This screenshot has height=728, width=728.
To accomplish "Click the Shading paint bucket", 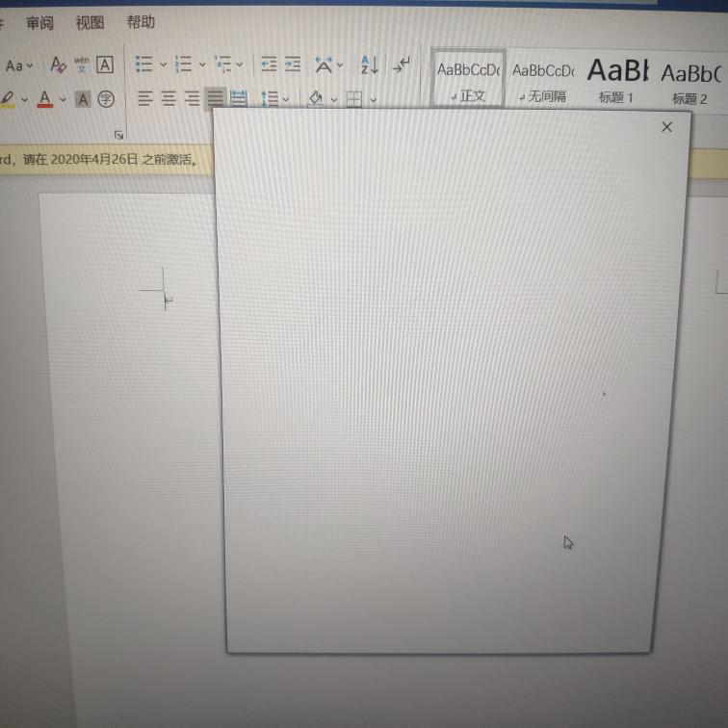I will tap(316, 98).
